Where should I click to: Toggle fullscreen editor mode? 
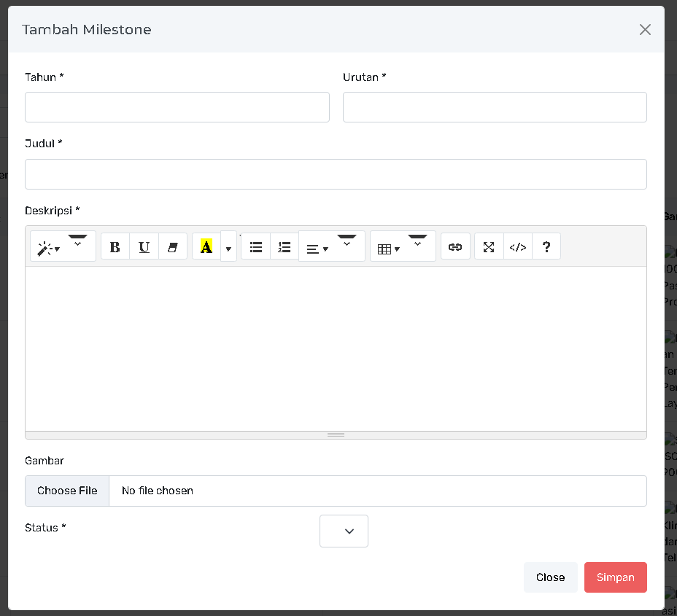(x=489, y=247)
